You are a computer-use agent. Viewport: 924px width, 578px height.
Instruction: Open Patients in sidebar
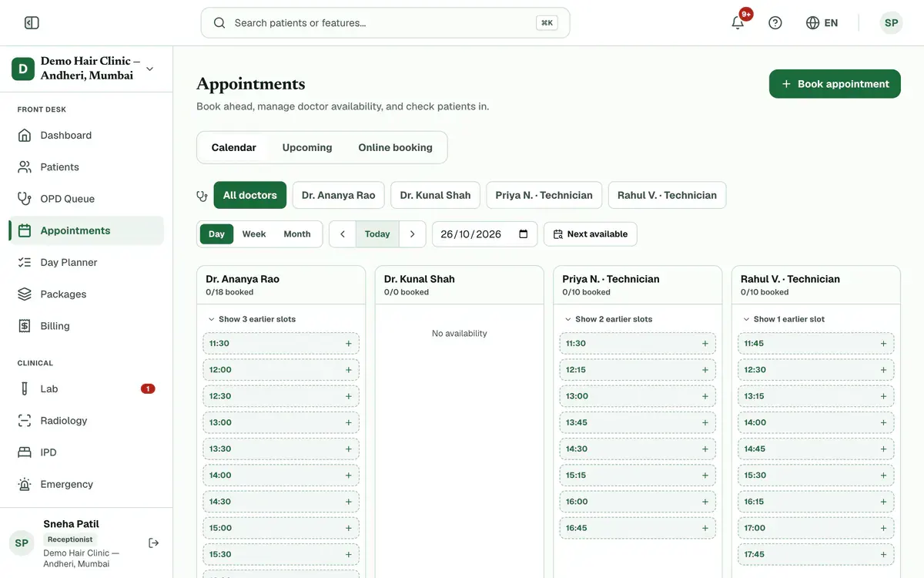point(86,167)
